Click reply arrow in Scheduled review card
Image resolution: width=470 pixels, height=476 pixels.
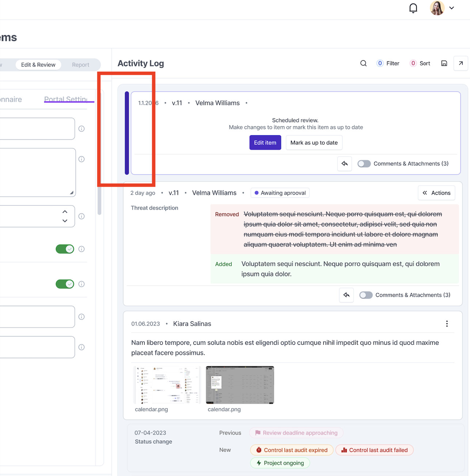click(344, 164)
